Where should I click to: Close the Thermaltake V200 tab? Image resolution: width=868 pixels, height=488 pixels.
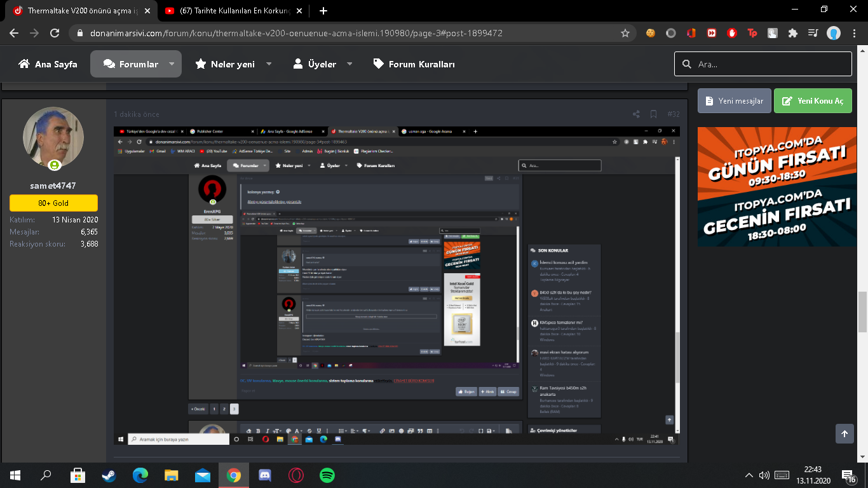147,11
